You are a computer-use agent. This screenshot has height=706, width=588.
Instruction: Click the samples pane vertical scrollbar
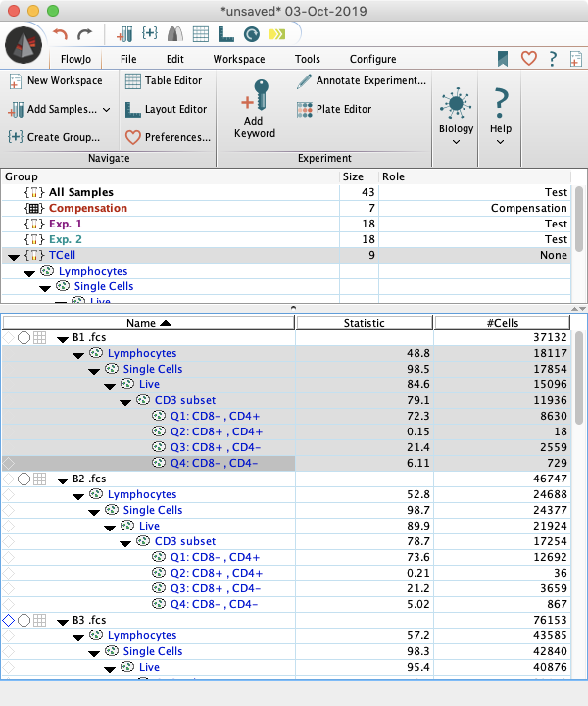[x=579, y=378]
